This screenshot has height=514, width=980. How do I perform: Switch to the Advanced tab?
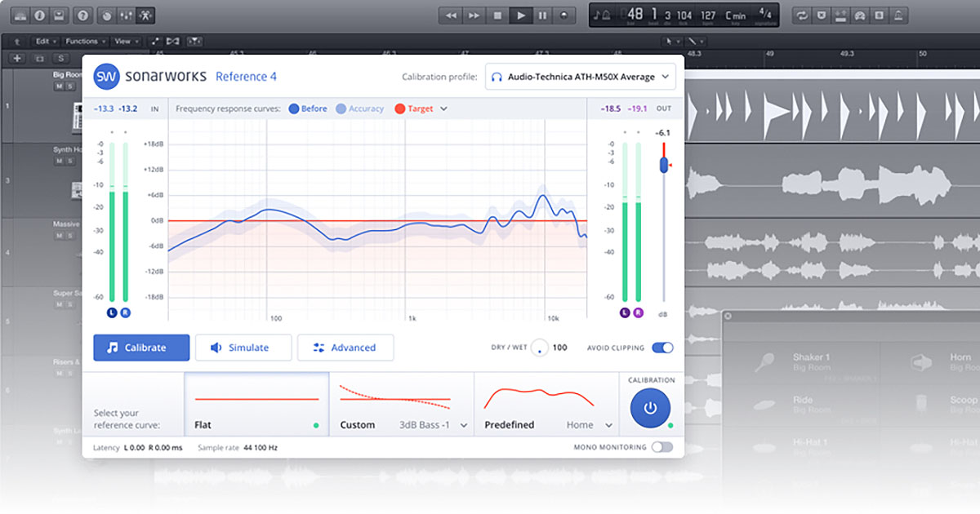pyautogui.click(x=345, y=348)
